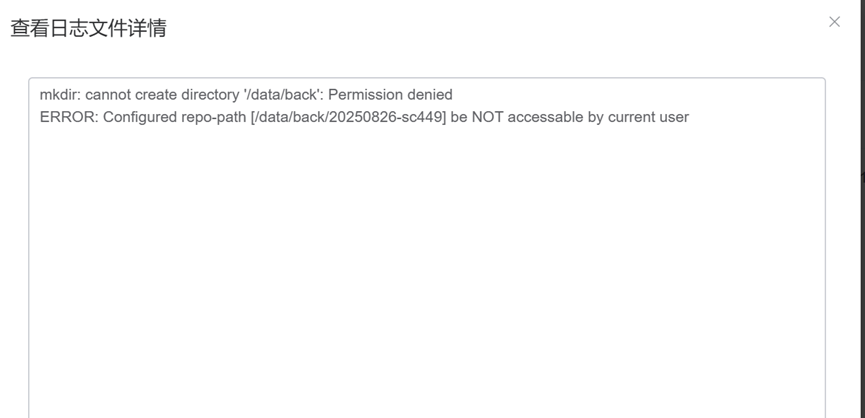Close the log file details dialog
Image resolution: width=865 pixels, height=418 pixels.
coord(834,22)
